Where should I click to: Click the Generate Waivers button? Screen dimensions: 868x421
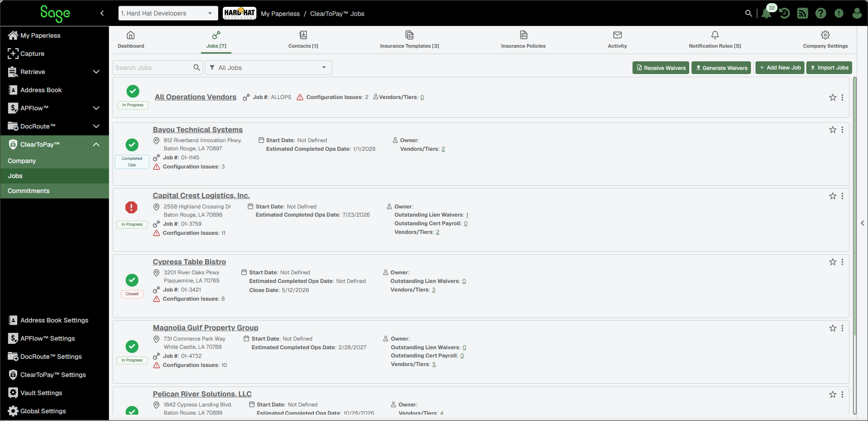[x=721, y=68]
